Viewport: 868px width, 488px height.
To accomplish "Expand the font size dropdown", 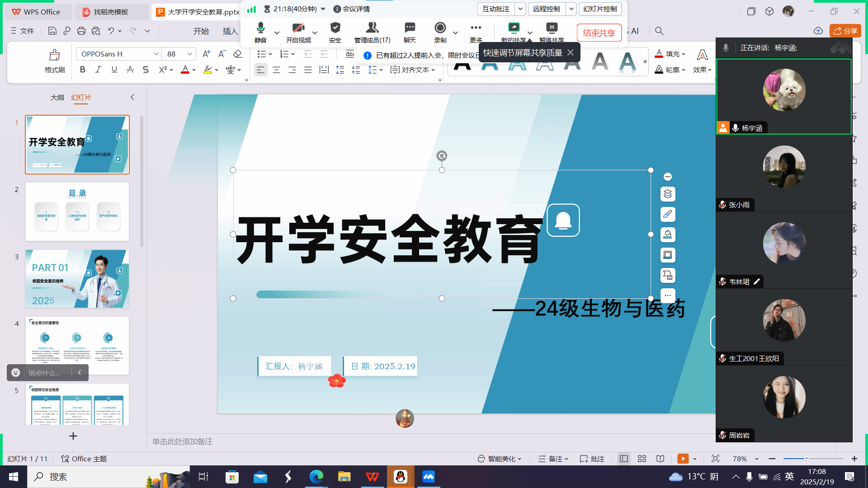I will 190,54.
